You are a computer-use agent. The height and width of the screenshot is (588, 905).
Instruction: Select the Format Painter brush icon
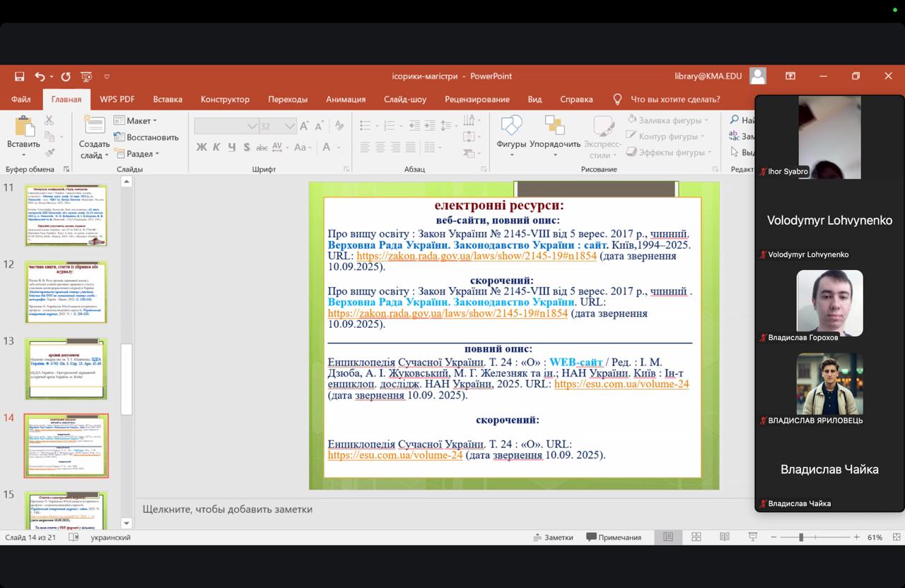point(49,152)
